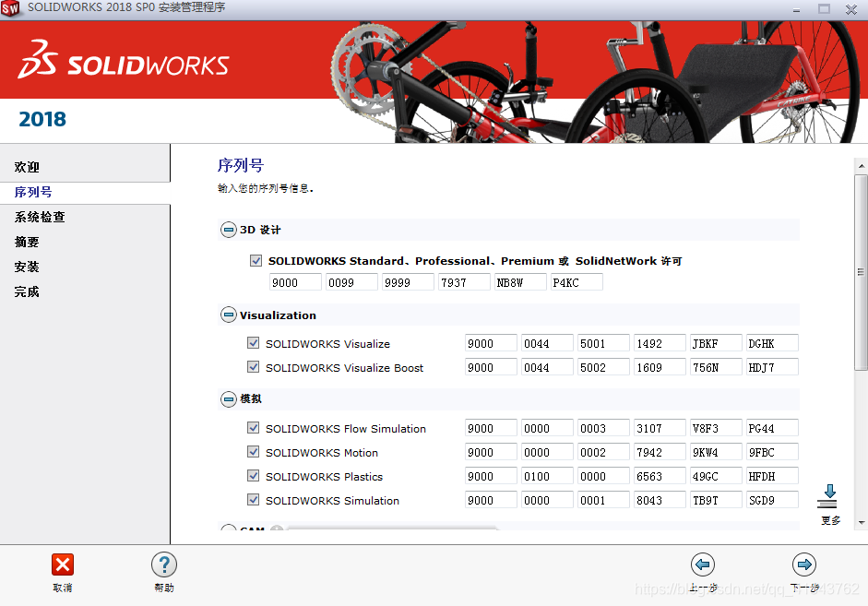Click the 3D design serial field 9000
Viewport: 868px width, 606px height.
pyautogui.click(x=295, y=282)
